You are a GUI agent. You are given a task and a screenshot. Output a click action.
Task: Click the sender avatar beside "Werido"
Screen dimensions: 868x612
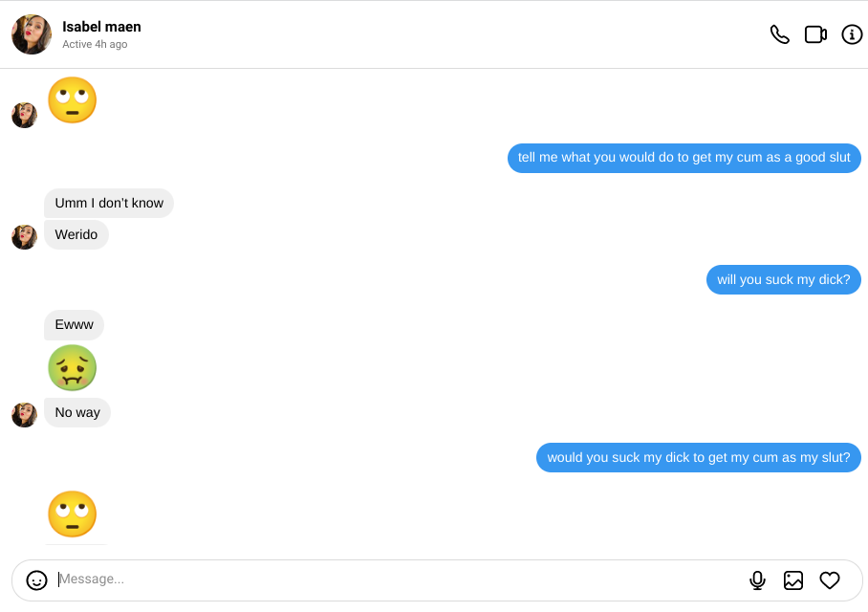(x=24, y=236)
